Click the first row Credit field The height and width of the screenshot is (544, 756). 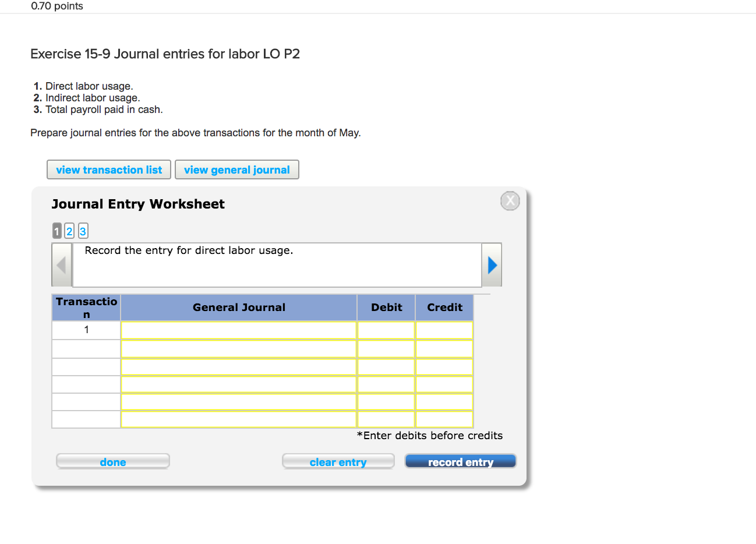point(444,330)
